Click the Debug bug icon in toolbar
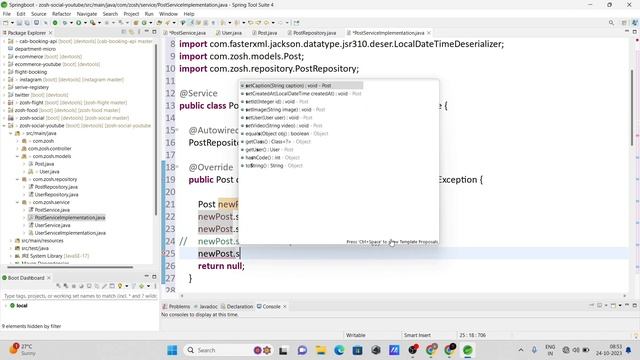640x360 pixels. click(x=64, y=23)
